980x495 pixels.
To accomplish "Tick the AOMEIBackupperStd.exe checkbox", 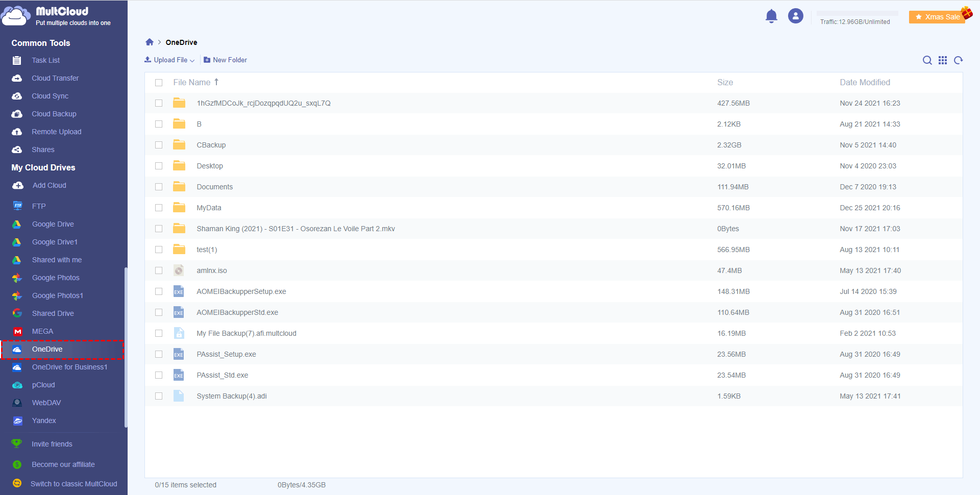I will point(159,312).
